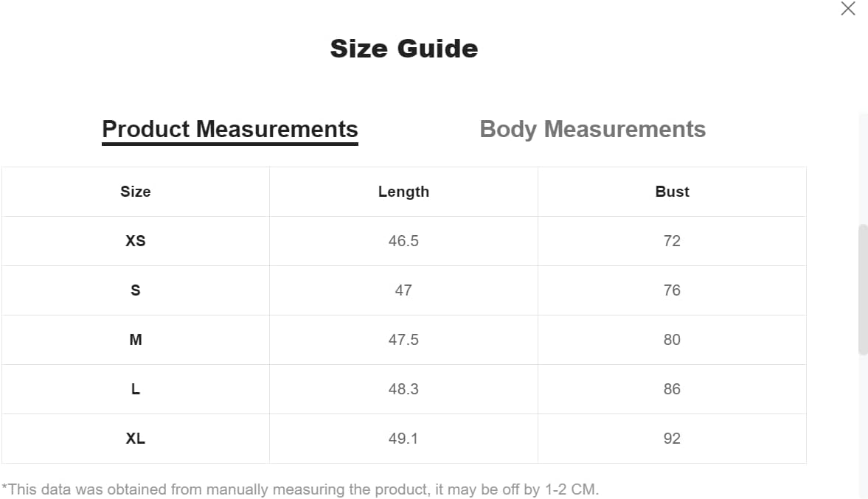
Task: Switch to Body Measurements tab
Action: pyautogui.click(x=592, y=129)
